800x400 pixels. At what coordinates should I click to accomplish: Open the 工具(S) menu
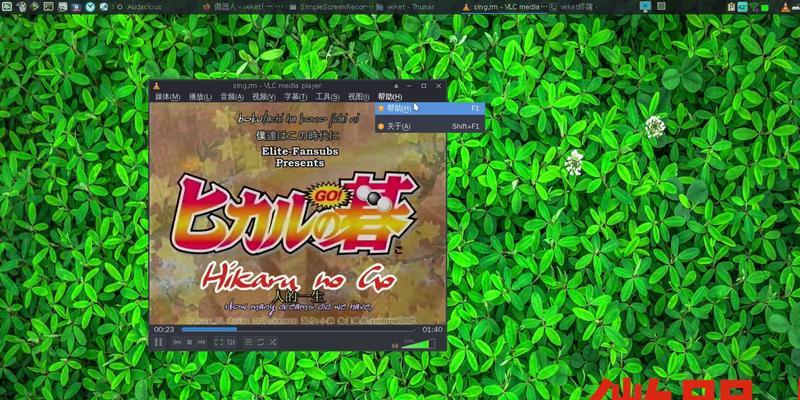point(328,96)
